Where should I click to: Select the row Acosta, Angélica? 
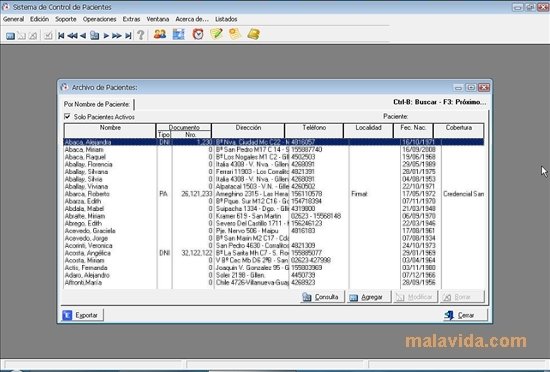pos(274,253)
